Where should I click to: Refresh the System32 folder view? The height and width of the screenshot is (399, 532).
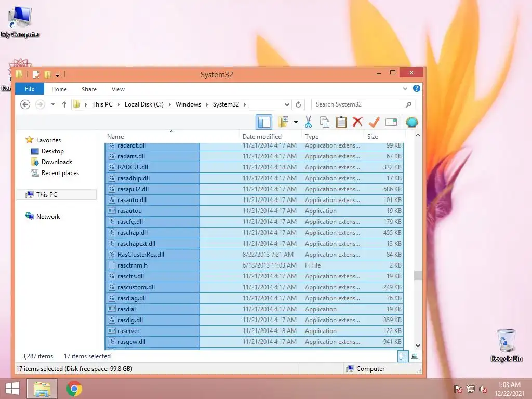(298, 104)
